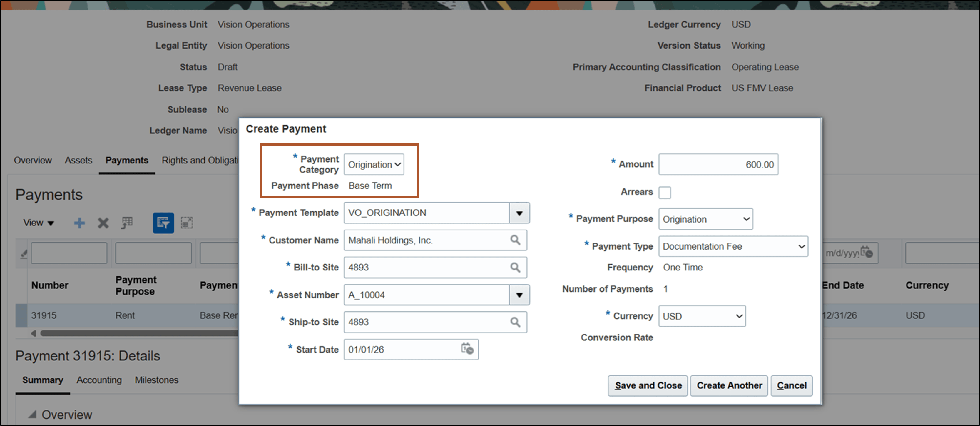Click the Cancel button
This screenshot has height=426, width=980.
[791, 386]
